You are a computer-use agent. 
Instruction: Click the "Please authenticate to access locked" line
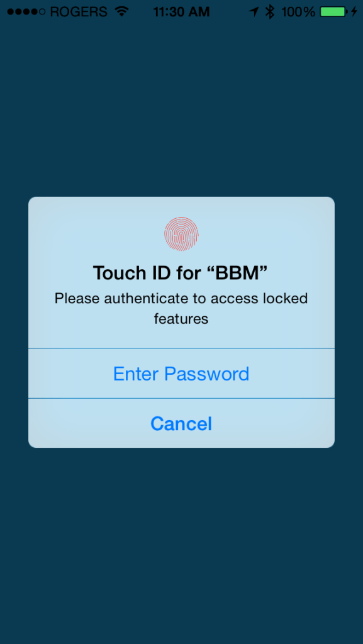click(181, 297)
